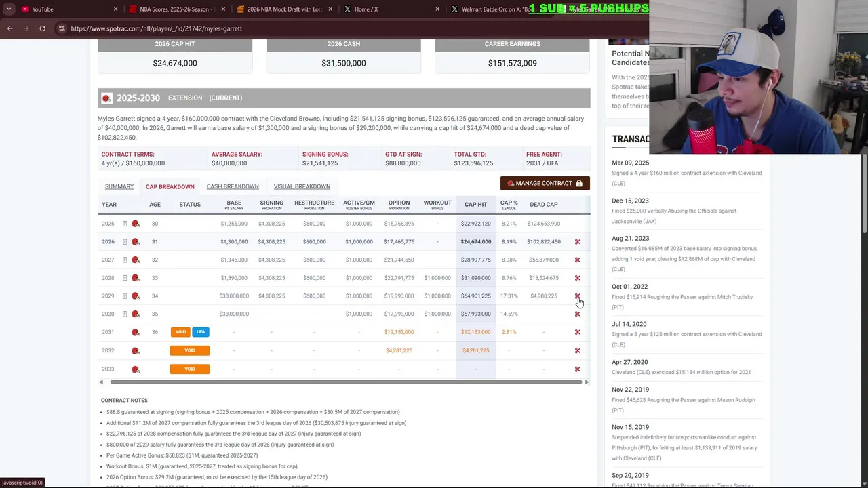Click the table scrollbar right arrow
This screenshot has width=868, height=488.
587,382
